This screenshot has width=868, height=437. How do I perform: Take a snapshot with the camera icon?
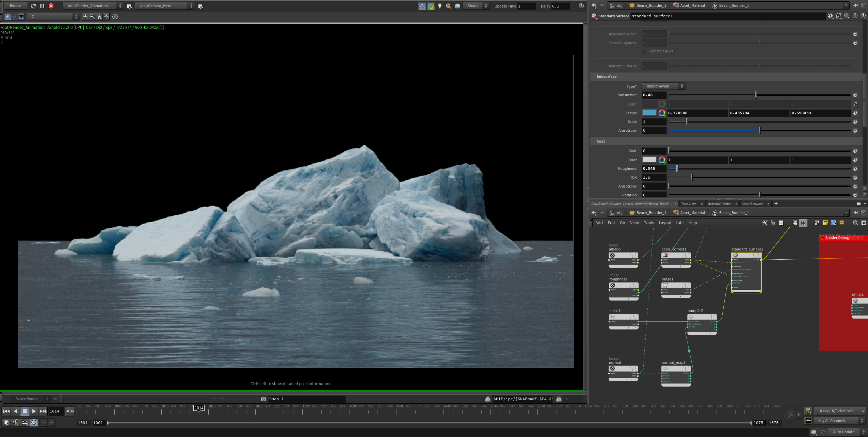(263, 399)
